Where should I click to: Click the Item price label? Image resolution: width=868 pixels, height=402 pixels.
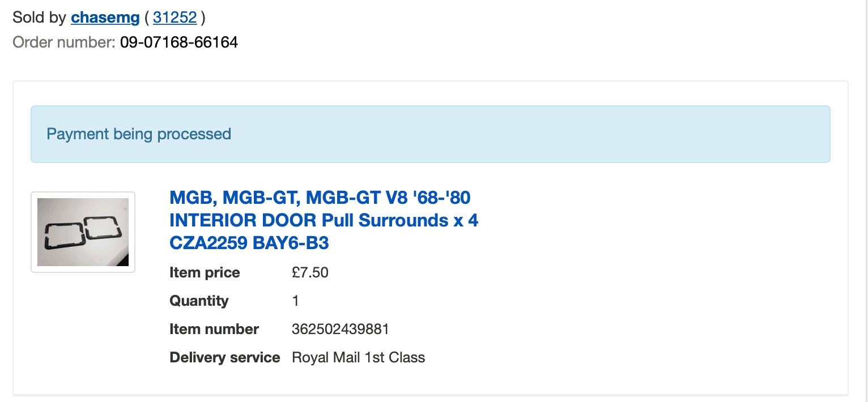(205, 272)
